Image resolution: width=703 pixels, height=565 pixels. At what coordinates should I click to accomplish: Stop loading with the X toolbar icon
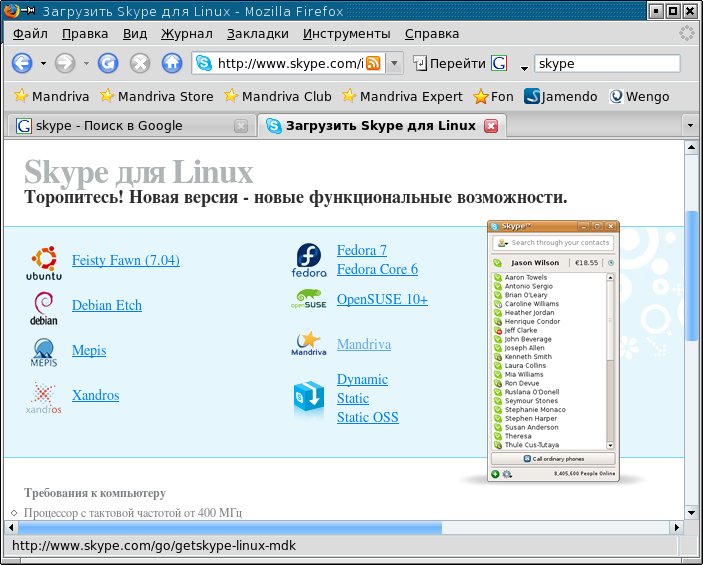click(x=140, y=63)
